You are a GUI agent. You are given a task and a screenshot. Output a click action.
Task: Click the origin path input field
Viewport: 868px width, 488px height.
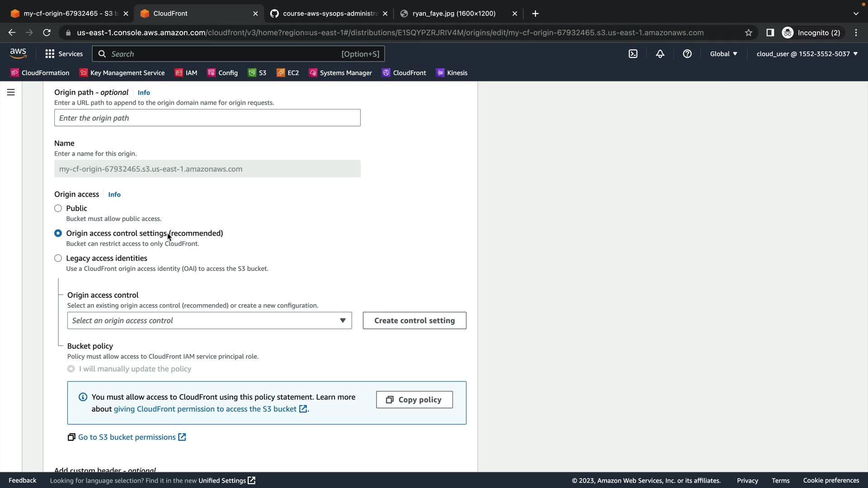pos(207,118)
